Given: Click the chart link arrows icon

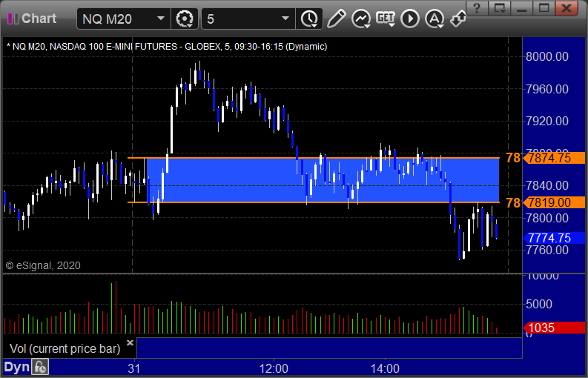Looking at the screenshot, I should [x=458, y=19].
